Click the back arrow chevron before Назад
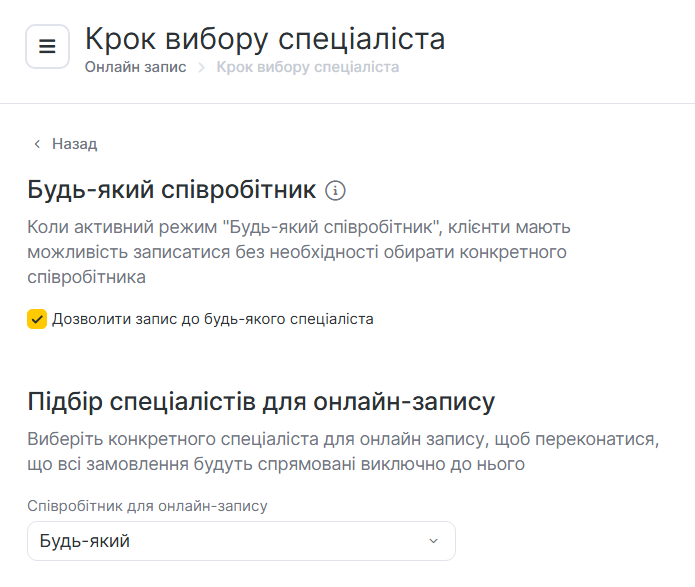Screen dimensions: 695x587 point(37,144)
